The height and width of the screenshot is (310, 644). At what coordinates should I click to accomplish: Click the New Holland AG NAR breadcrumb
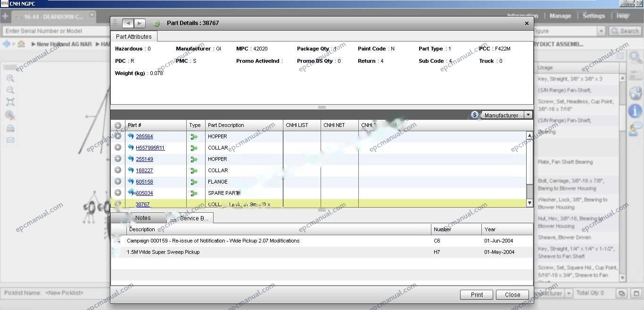65,44
